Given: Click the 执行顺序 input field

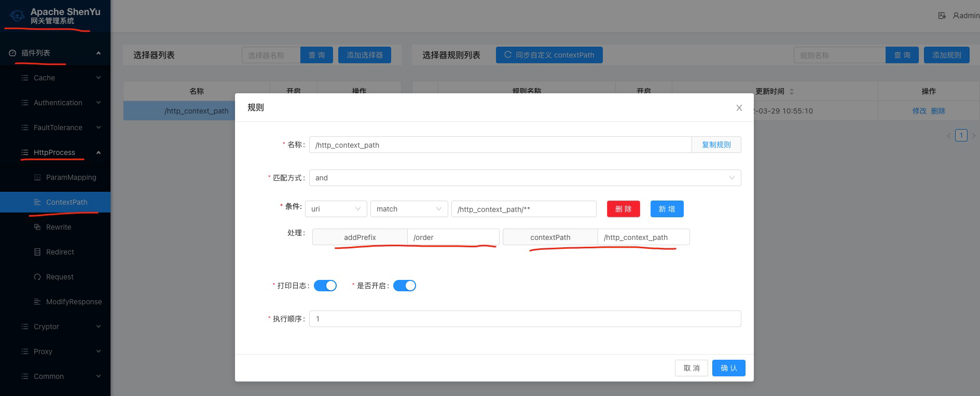Looking at the screenshot, I should pos(524,319).
